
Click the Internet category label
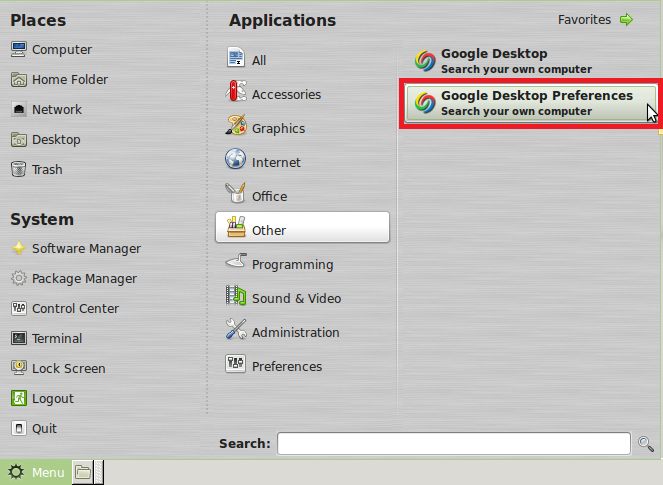click(x=276, y=162)
